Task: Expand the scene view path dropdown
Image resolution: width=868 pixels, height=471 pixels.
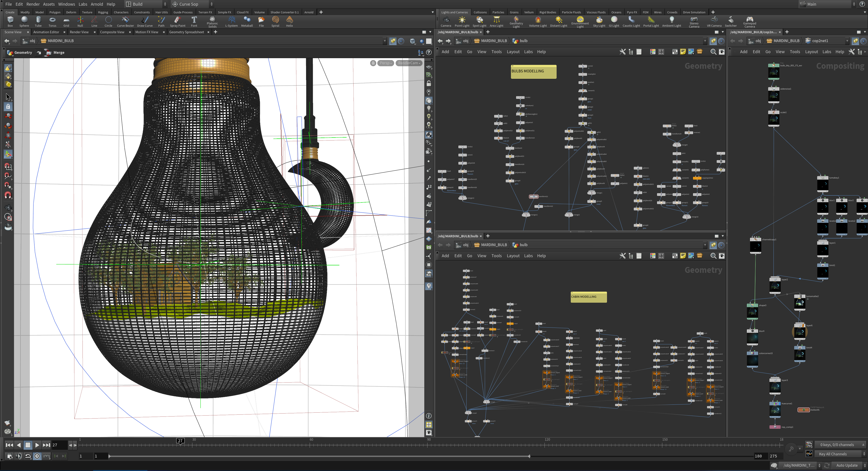Action: pyautogui.click(x=384, y=41)
